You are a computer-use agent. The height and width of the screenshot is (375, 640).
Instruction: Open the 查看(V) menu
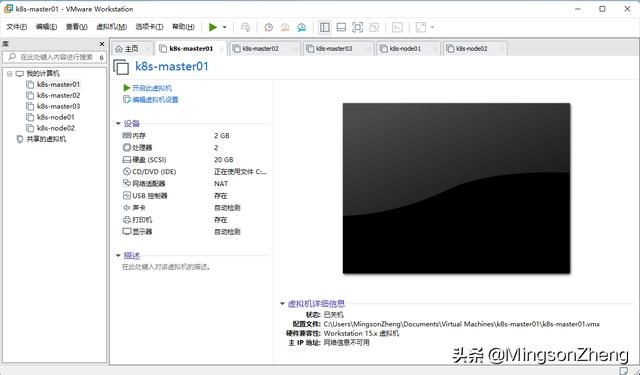click(x=76, y=27)
